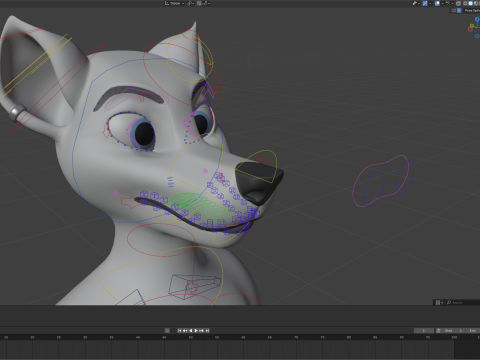Image resolution: width=480 pixels, height=360 pixels.
Task: Toggle the X-ray button
Action: click(458, 3)
